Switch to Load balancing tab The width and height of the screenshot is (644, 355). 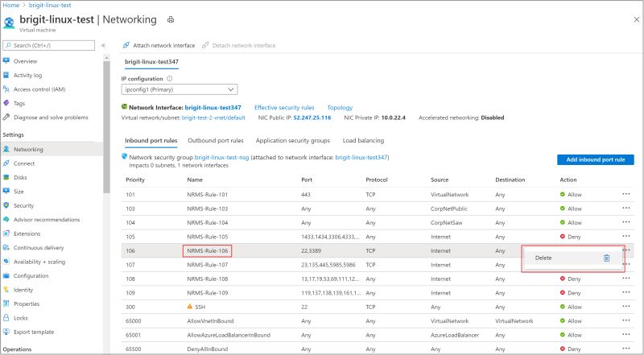[363, 140]
